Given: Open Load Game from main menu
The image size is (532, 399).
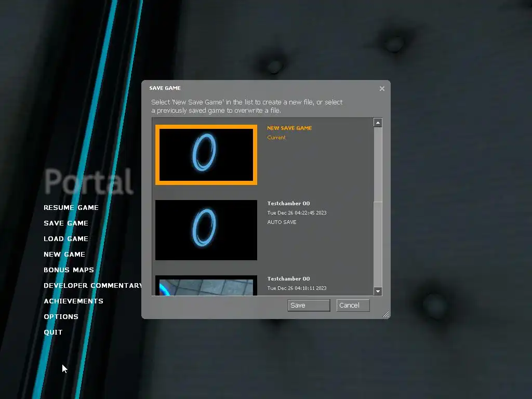Looking at the screenshot, I should click(x=66, y=238).
